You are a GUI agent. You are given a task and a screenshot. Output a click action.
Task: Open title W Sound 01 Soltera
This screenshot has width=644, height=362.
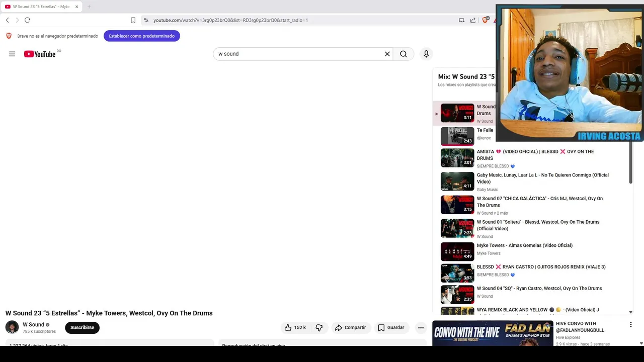click(x=538, y=225)
